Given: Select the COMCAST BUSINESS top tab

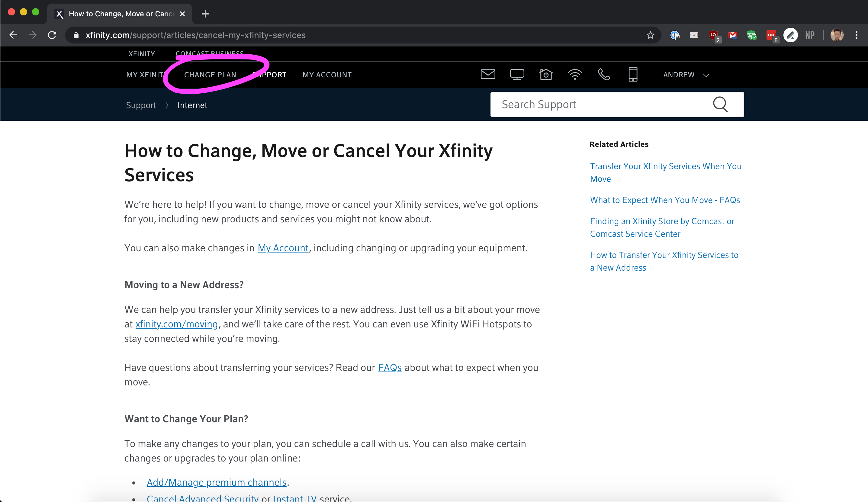Looking at the screenshot, I should click(209, 54).
